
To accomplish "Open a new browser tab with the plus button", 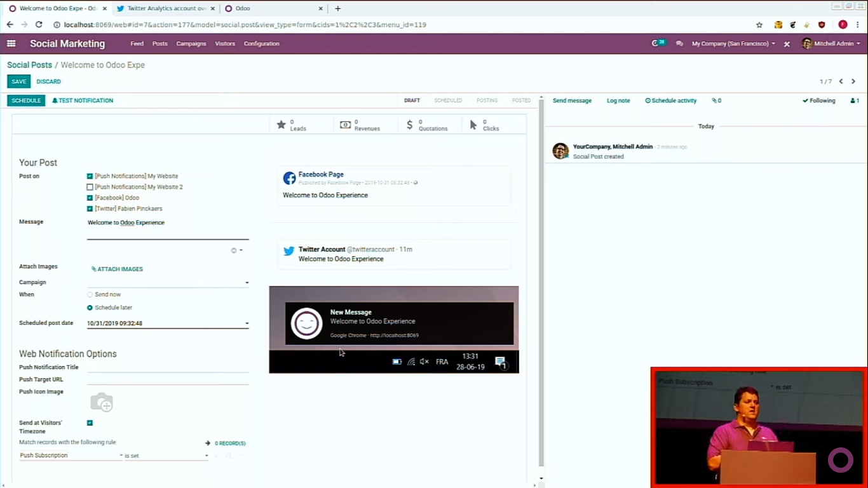I will [x=337, y=8].
